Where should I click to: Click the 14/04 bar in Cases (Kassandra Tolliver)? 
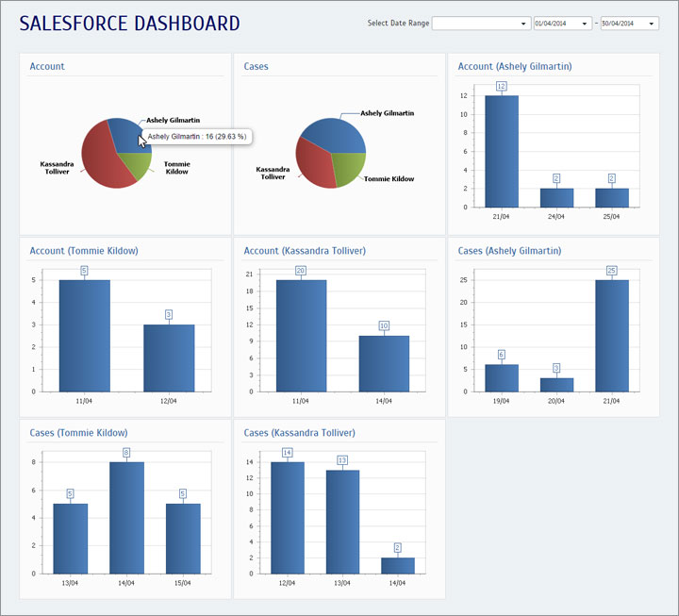tap(398, 566)
